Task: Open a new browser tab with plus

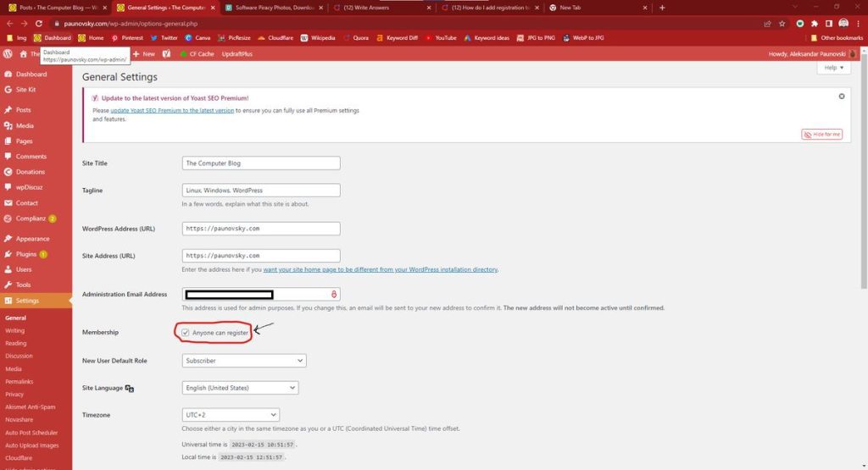Action: coord(662,8)
